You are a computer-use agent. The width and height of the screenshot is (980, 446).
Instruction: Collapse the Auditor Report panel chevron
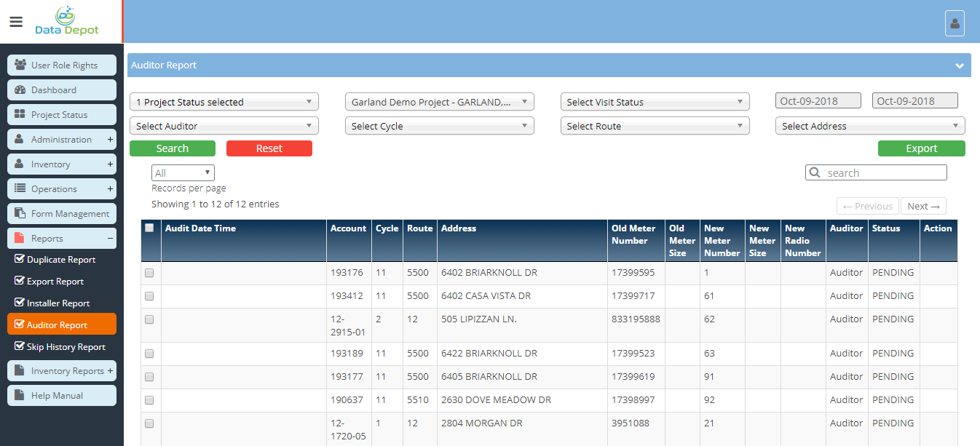[960, 65]
